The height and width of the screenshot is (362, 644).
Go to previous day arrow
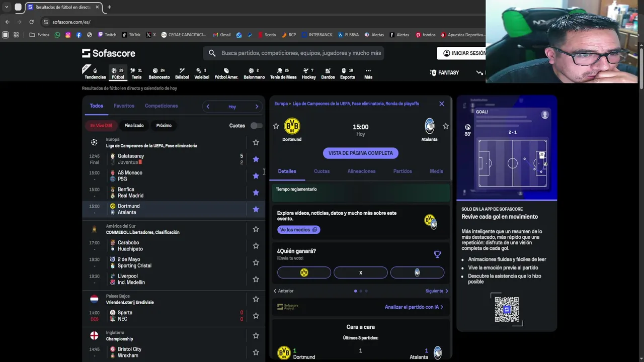click(208, 106)
